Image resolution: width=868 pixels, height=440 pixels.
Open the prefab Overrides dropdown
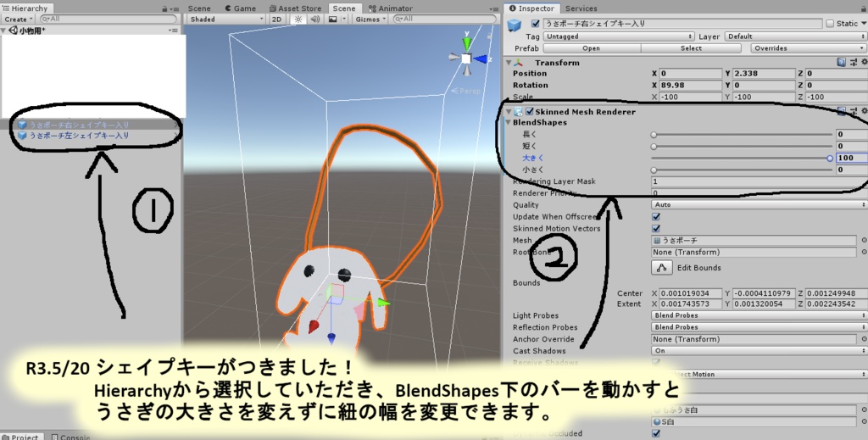tap(808, 48)
